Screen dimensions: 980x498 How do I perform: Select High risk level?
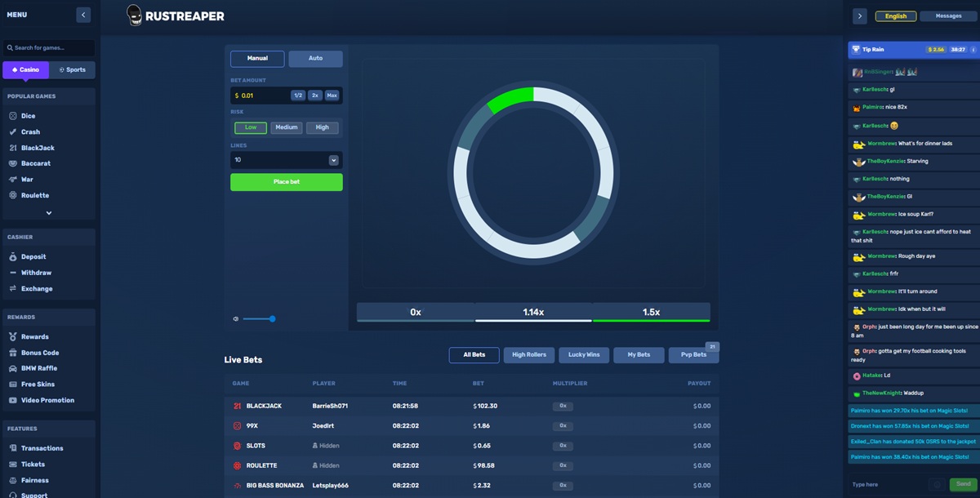[323, 127]
